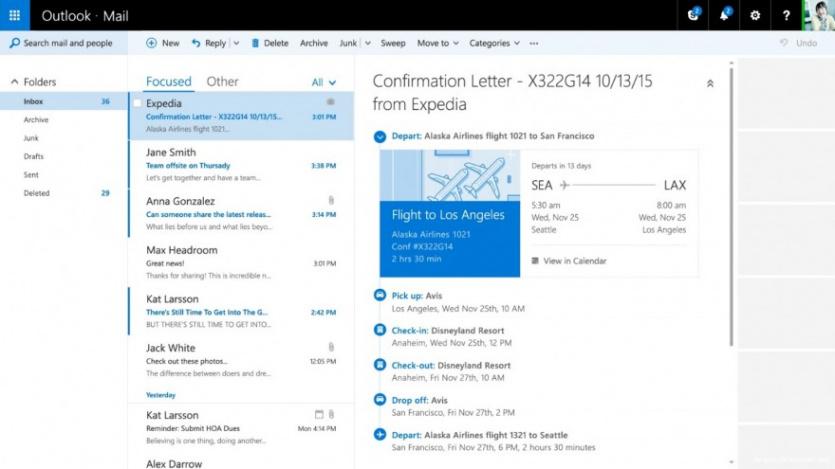Screen dimensions: 835x469
Task: Click the Archive toolbar button
Action: (314, 43)
